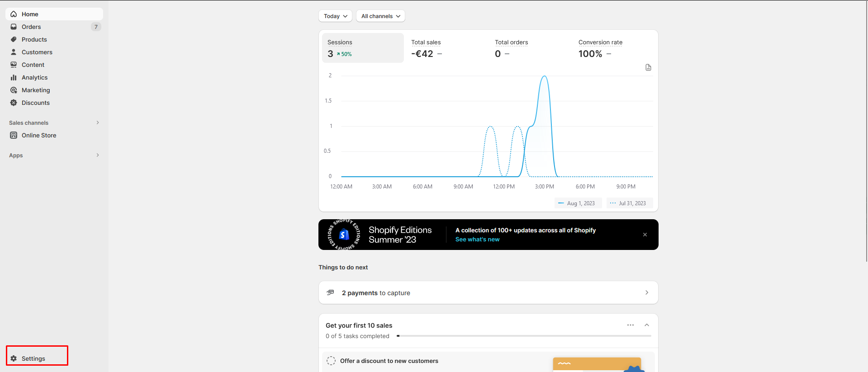Click the Apps heading in sidebar

pos(16,155)
